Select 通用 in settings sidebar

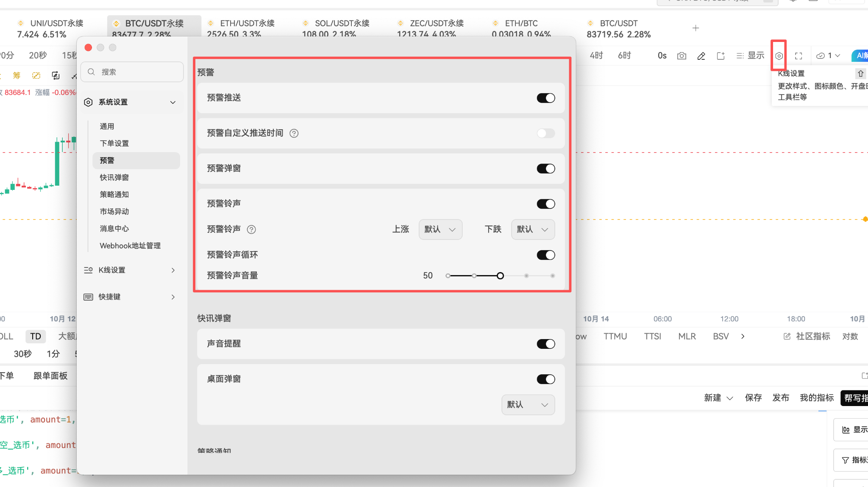click(x=107, y=126)
